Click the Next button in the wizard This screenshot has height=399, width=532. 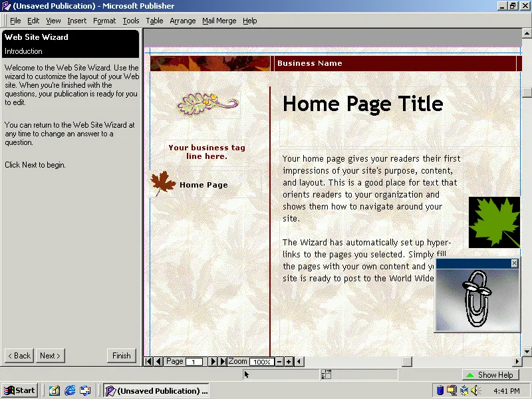pyautogui.click(x=49, y=355)
